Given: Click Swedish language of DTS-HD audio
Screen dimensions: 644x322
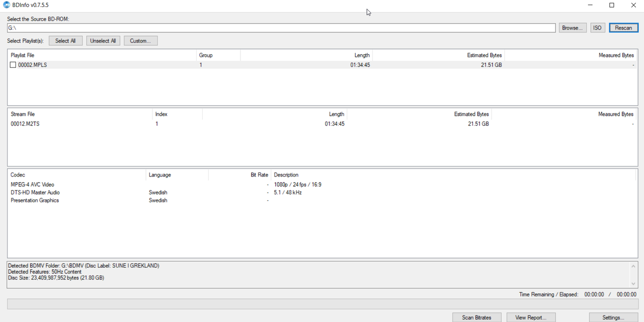Looking at the screenshot, I should (x=158, y=193).
